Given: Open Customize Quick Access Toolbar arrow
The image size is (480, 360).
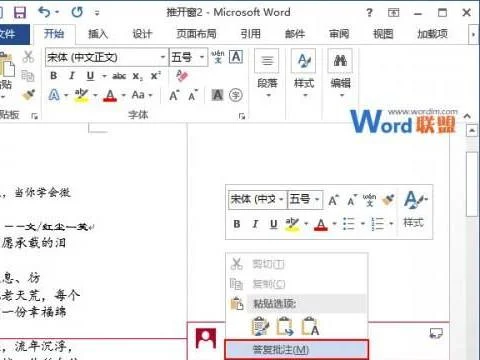Looking at the screenshot, I should (x=97, y=13).
